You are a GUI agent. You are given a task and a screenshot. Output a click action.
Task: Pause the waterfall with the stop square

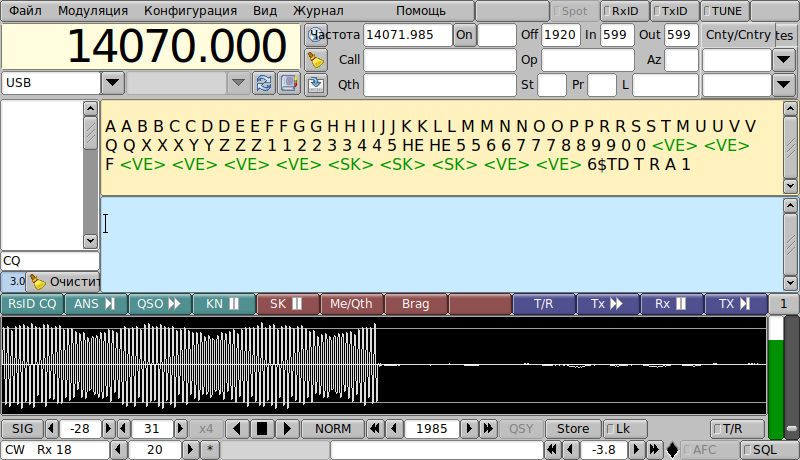[x=262, y=429]
